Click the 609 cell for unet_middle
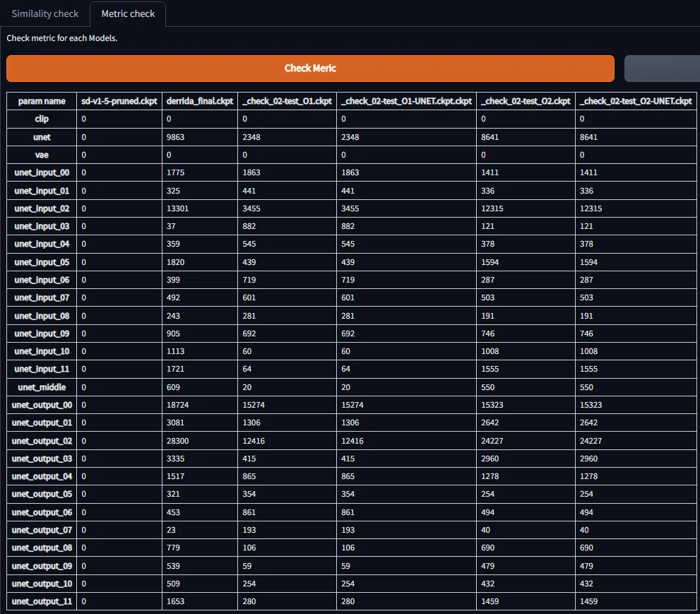This screenshot has height=614, width=700. pos(200,387)
